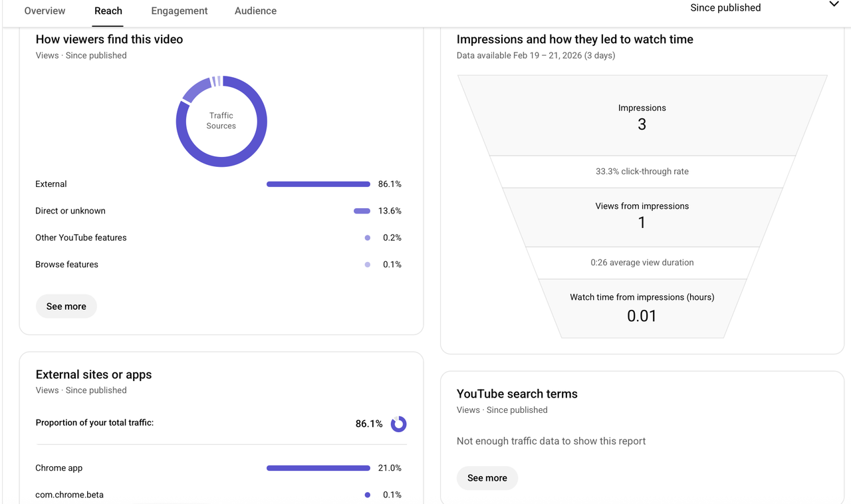Screen dimensions: 851x504
Task: Click See more in YouTube search terms card
Action: click(487, 477)
